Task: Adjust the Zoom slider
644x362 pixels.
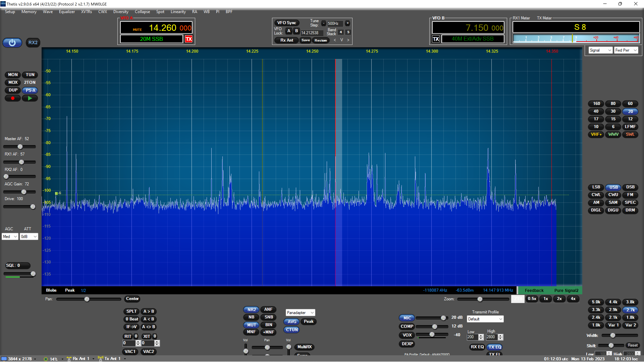Action: (483, 299)
